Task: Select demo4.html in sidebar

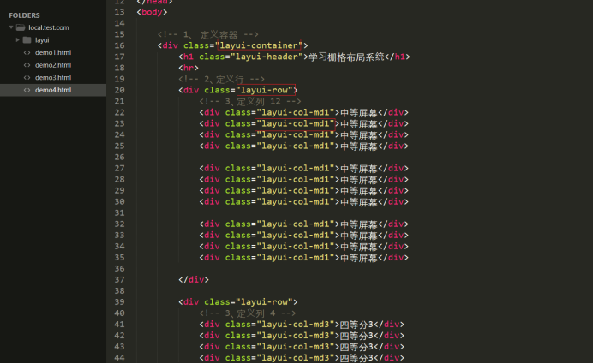Action: (53, 90)
